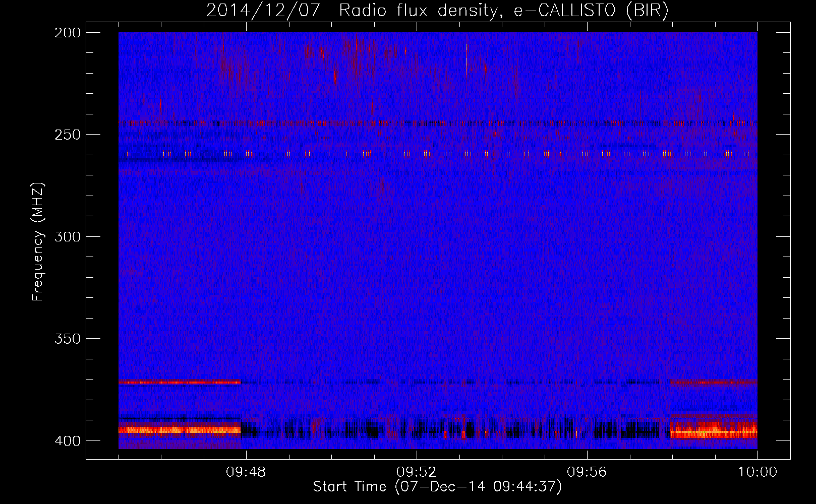The height and width of the screenshot is (504, 816).
Task: Click the 09:52 time tick label
Action: [417, 472]
